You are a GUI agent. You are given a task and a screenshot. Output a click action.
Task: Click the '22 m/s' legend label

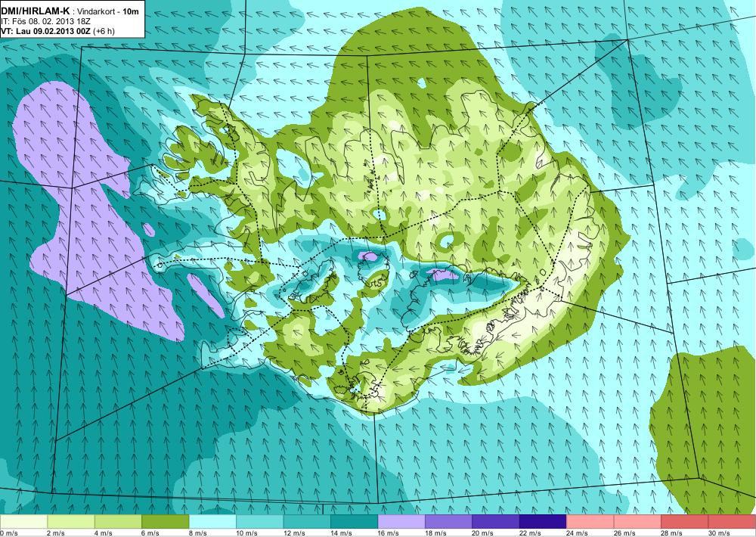tap(531, 533)
